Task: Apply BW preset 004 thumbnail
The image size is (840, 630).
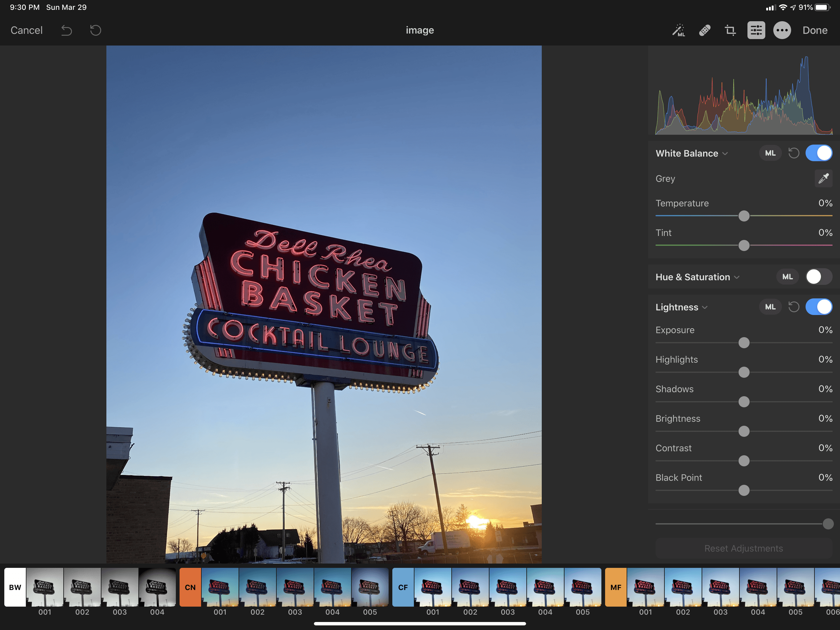Action: (x=157, y=588)
